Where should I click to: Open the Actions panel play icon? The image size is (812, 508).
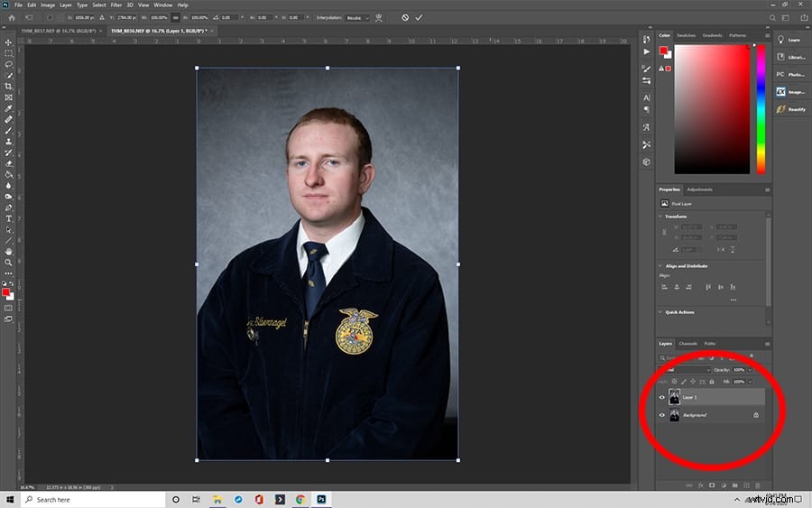(646, 51)
